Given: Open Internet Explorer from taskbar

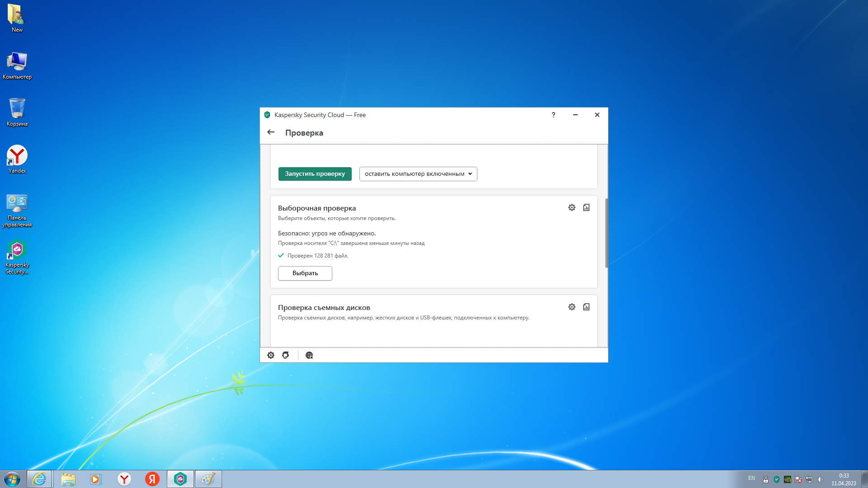Looking at the screenshot, I should point(39,479).
